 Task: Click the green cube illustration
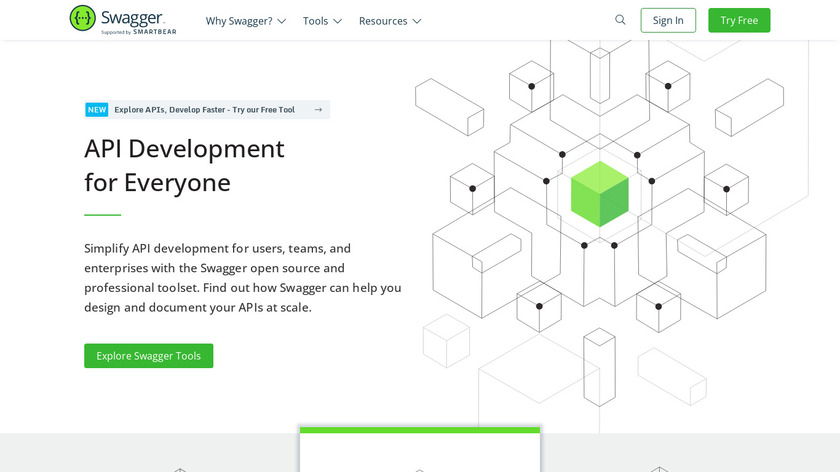(599, 194)
